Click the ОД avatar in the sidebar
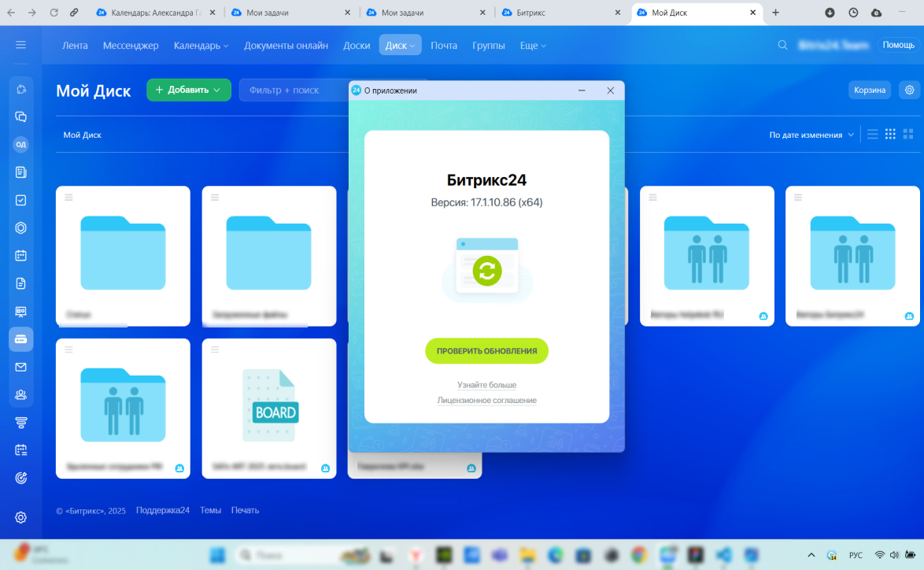924x570 pixels. pos(20,144)
